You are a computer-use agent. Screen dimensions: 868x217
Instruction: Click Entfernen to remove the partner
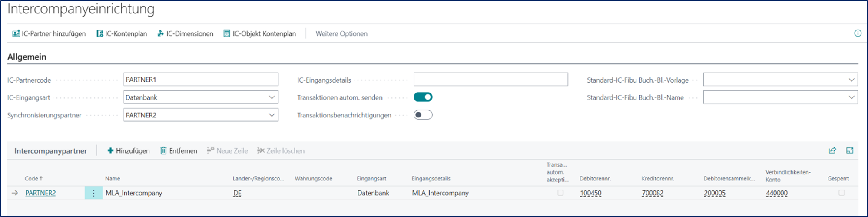pyautogui.click(x=179, y=150)
